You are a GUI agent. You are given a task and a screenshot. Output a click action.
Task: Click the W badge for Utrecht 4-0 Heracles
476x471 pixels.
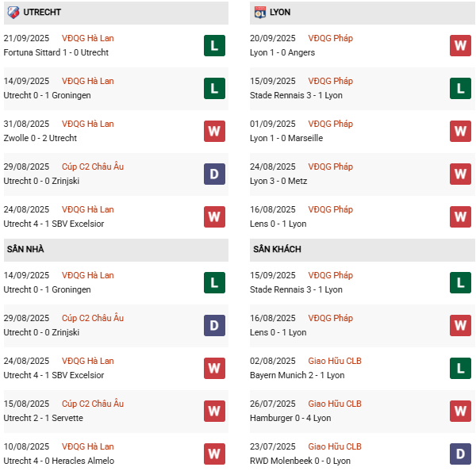[x=214, y=454]
